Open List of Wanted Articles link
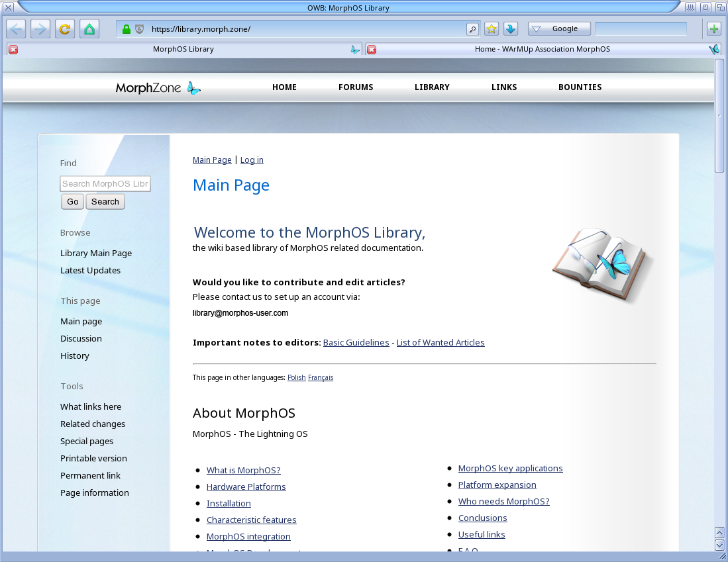Image resolution: width=728 pixels, height=562 pixels. 441,342
